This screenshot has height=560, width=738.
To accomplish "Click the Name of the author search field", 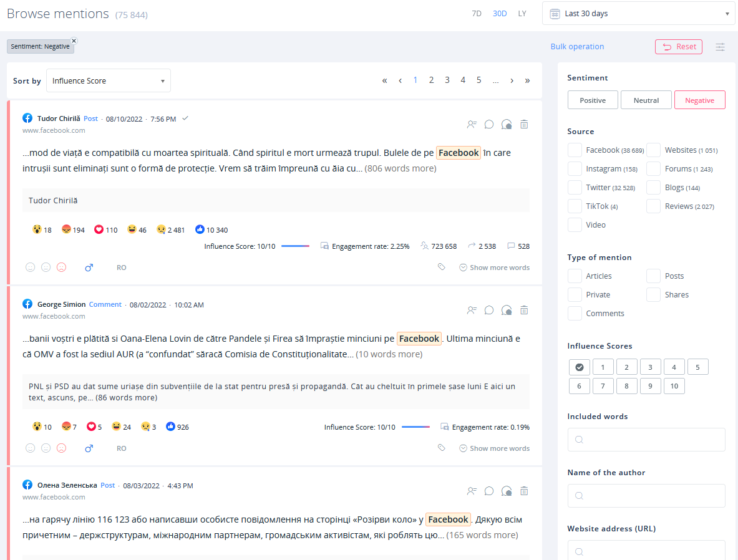I will tap(646, 495).
